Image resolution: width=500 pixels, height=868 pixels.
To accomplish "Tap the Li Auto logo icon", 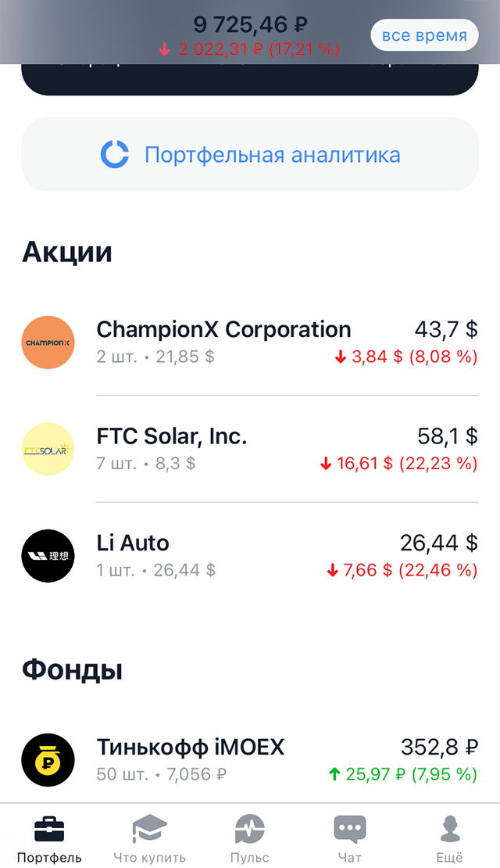I will tap(48, 555).
